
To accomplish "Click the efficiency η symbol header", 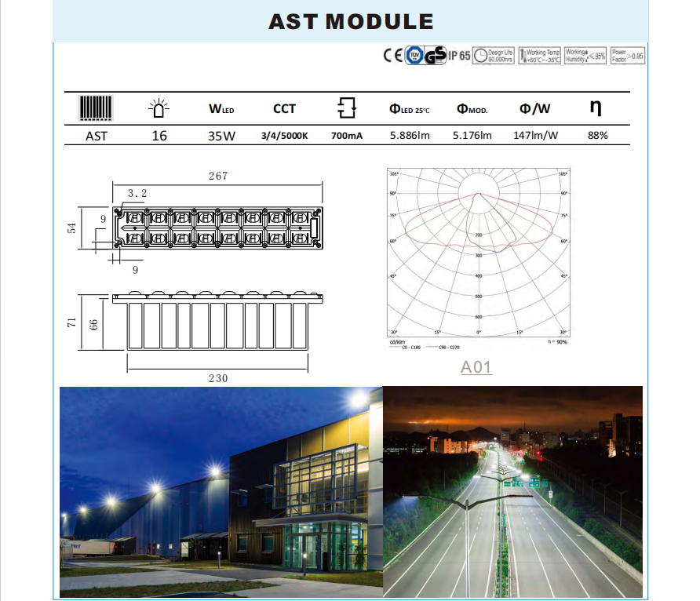I will coord(596,107).
